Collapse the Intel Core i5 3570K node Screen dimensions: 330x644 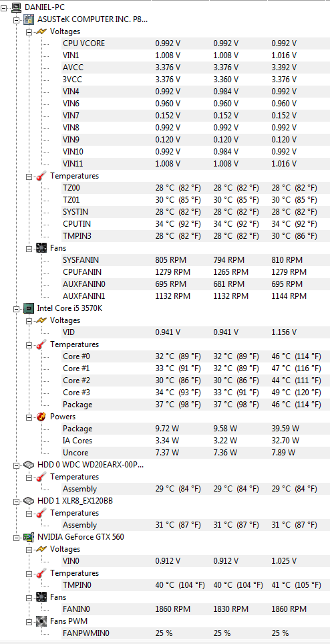point(17,308)
